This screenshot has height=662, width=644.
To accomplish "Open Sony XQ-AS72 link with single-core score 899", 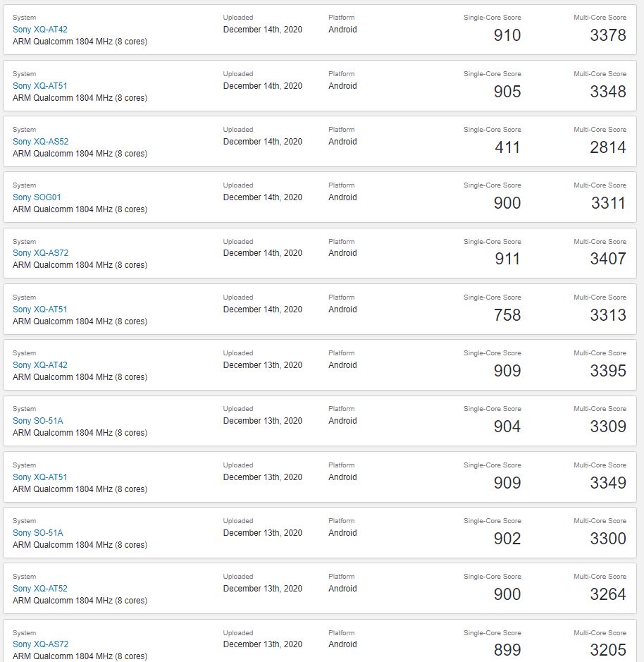I will [x=40, y=644].
